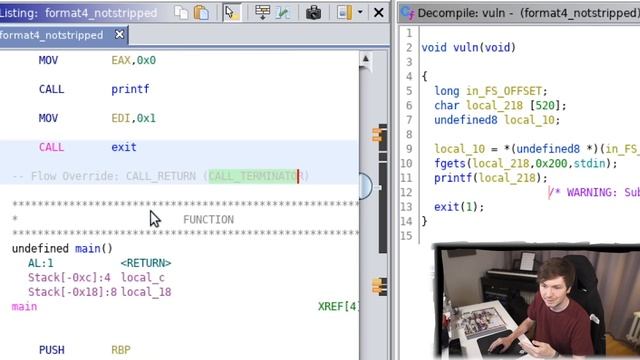Click the Listing scrollbar up arrow

click(x=366, y=59)
